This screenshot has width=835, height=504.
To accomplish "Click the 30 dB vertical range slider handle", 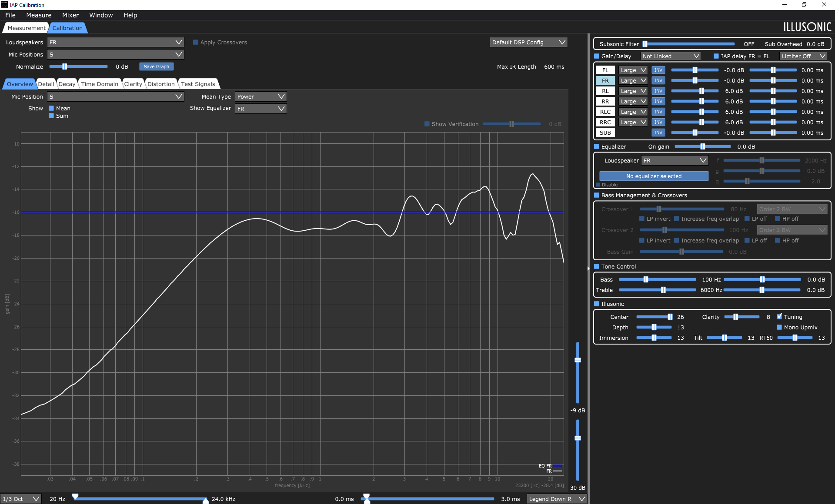I will point(578,438).
